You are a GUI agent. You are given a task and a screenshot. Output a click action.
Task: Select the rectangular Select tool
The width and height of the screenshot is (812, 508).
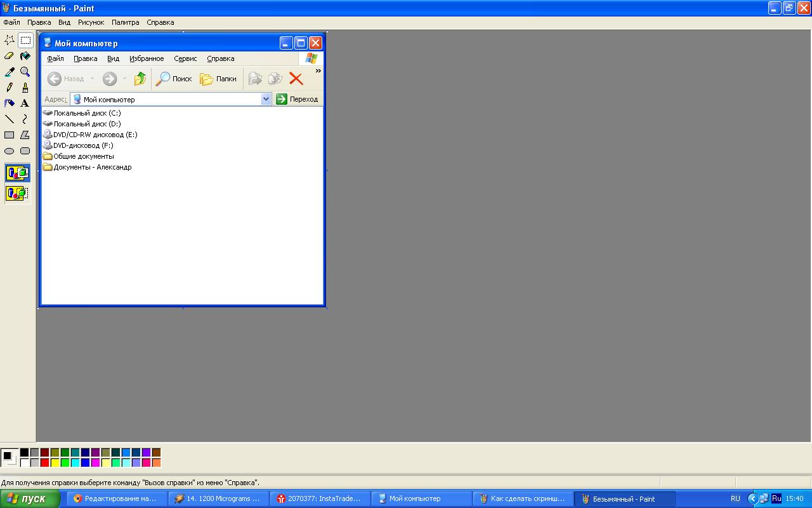click(25, 40)
